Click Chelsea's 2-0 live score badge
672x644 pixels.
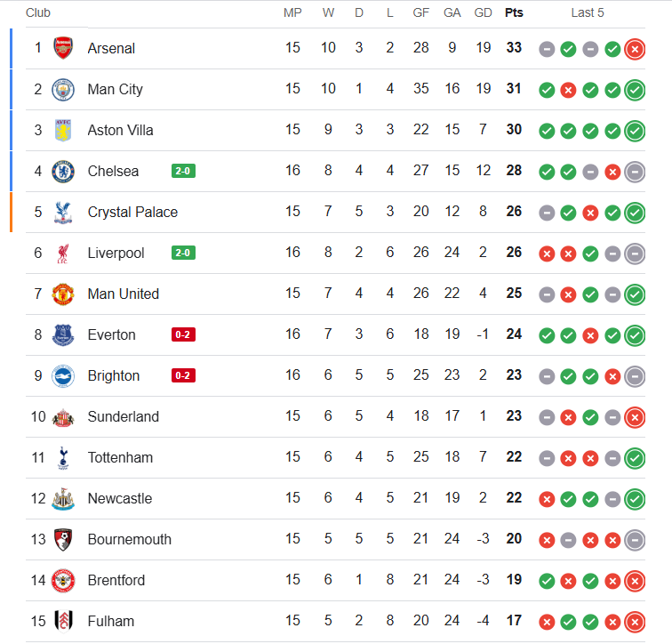(x=183, y=171)
